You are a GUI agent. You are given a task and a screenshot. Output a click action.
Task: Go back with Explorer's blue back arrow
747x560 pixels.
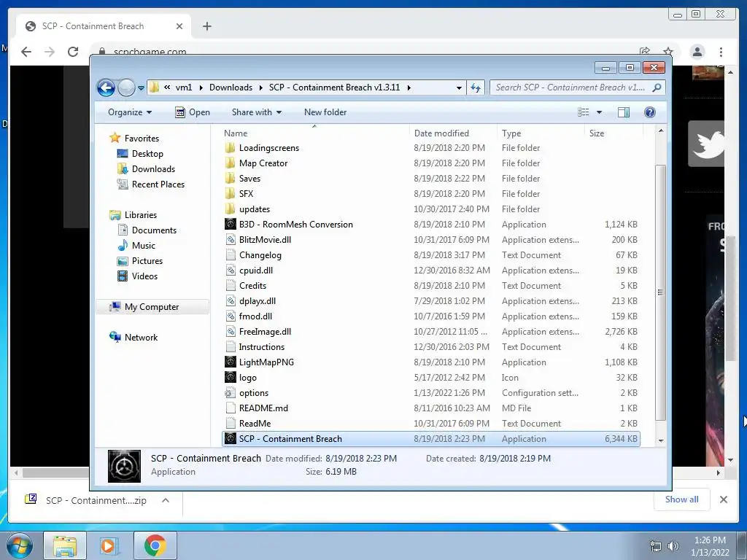[x=106, y=87]
